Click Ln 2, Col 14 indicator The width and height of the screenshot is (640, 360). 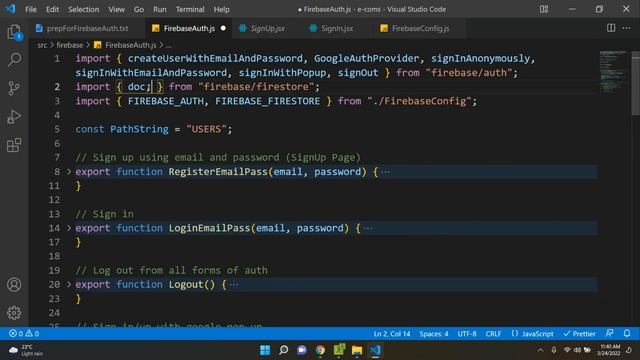tap(392, 333)
